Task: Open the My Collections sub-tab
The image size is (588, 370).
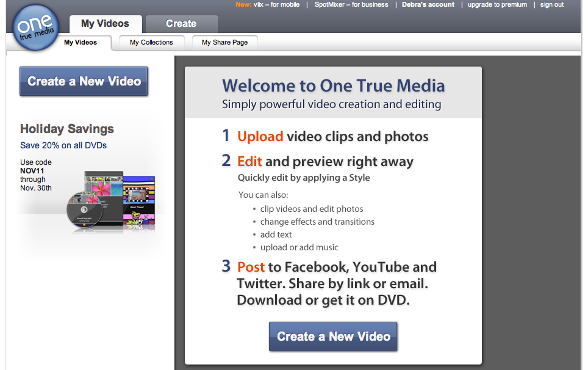Action: pyautogui.click(x=151, y=42)
